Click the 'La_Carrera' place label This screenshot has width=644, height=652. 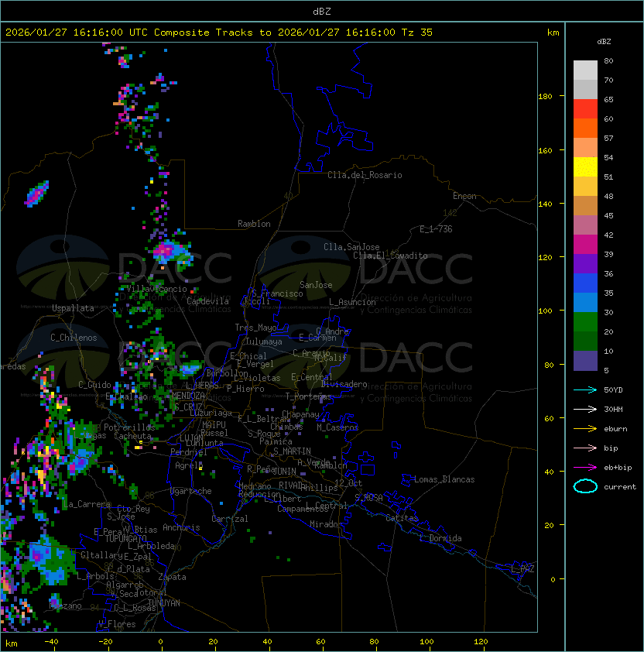coord(87,504)
